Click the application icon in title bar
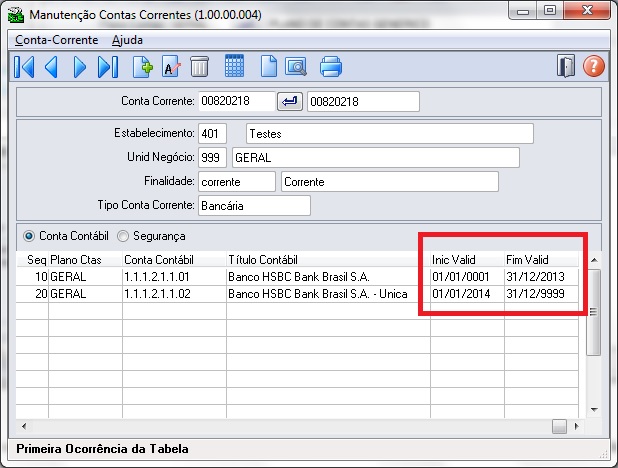Image resolution: width=618 pixels, height=468 pixels. tap(16, 15)
